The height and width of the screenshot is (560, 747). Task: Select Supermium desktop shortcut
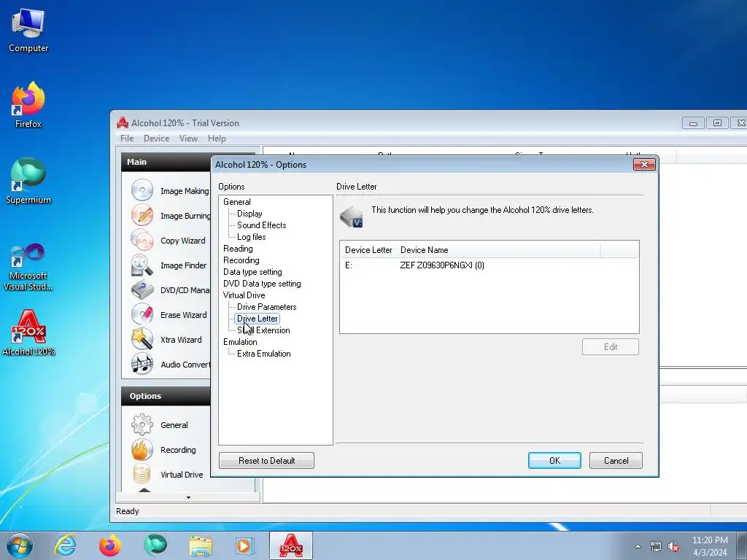(x=28, y=182)
